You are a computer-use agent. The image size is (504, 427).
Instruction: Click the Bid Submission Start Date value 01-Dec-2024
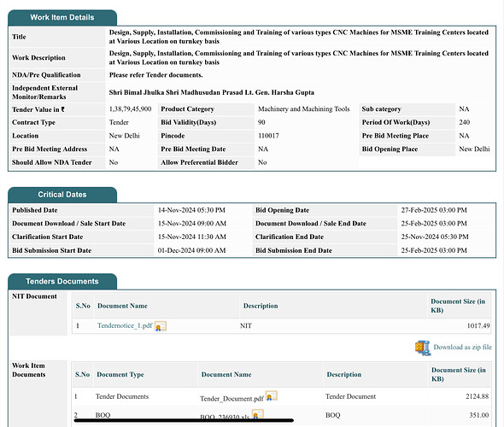tap(191, 250)
